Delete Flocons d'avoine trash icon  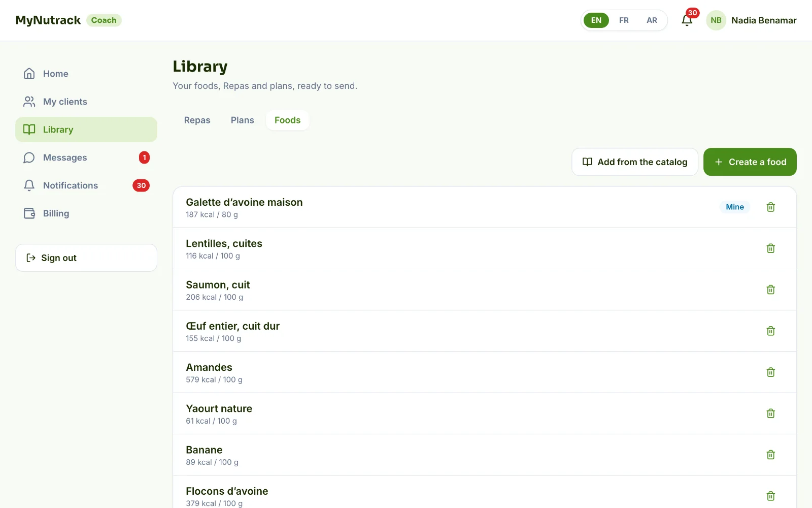pyautogui.click(x=770, y=496)
